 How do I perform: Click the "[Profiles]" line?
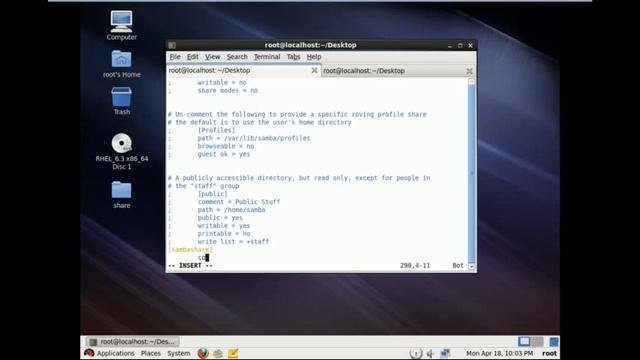coord(216,130)
